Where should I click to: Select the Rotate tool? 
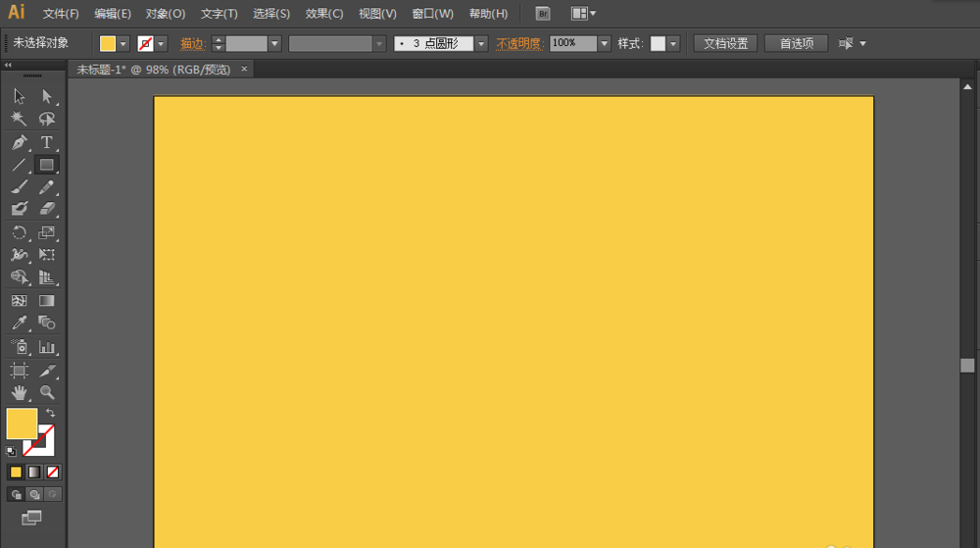19,232
